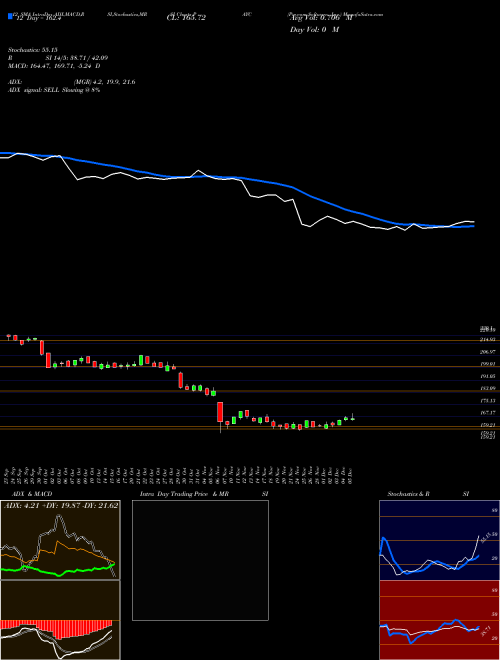This screenshot has width=500, height=660.
Task: Click the 'SI 14/3: 38.71 / 42.09' line
Action: coord(75,58)
